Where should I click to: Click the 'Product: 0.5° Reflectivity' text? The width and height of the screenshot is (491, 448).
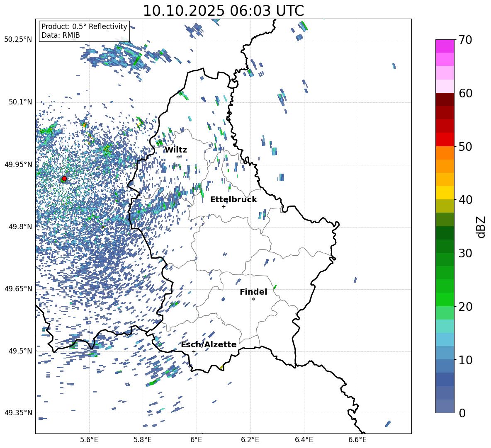tap(84, 27)
